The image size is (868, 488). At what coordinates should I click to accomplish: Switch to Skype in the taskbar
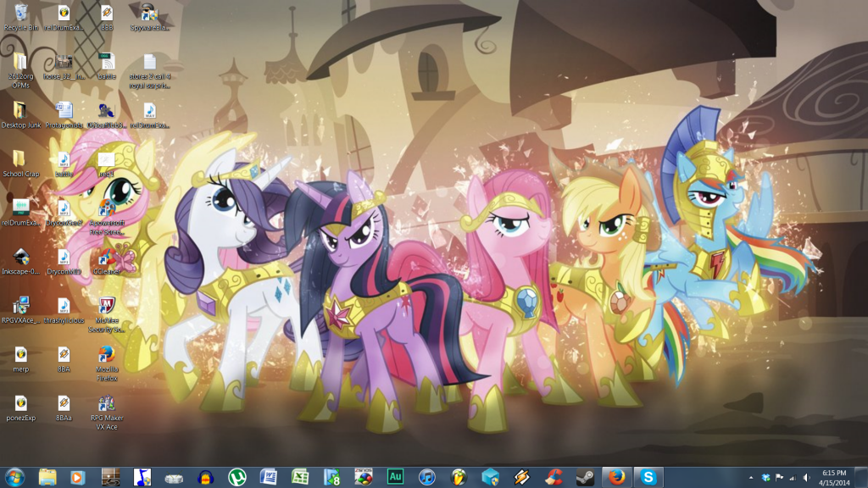648,477
